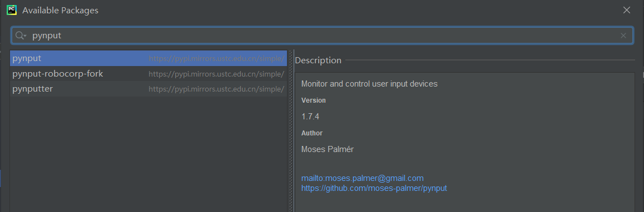The image size is (644, 212).
Task: Close the Available Packages dialog
Action: click(627, 10)
